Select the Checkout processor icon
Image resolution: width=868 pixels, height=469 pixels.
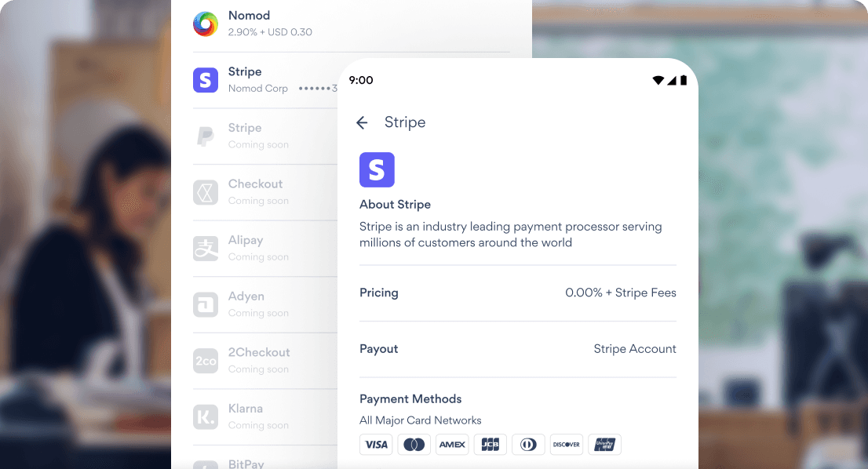205,192
